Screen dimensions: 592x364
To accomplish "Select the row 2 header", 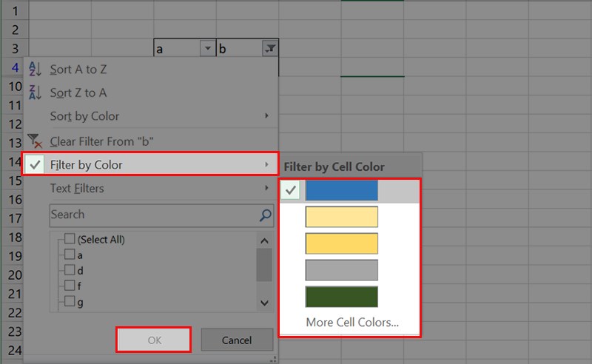I will (x=14, y=30).
